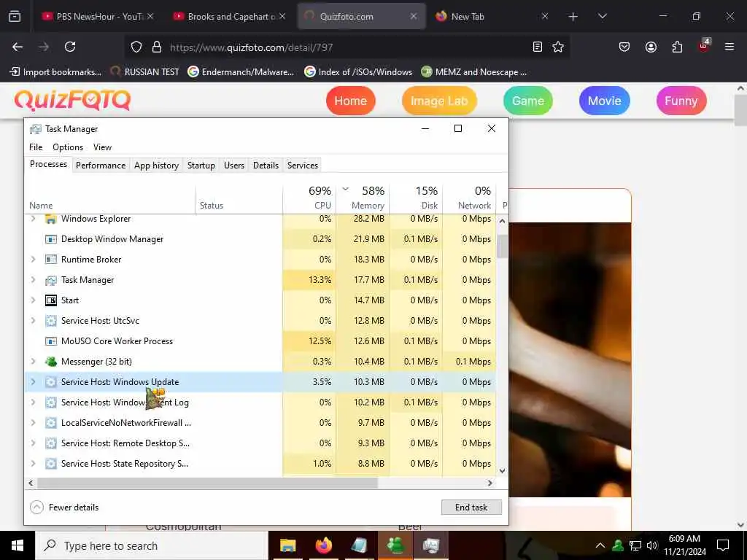This screenshot has height=560, width=747.
Task: Open the Firefox hamburger application menu
Action: click(x=729, y=47)
